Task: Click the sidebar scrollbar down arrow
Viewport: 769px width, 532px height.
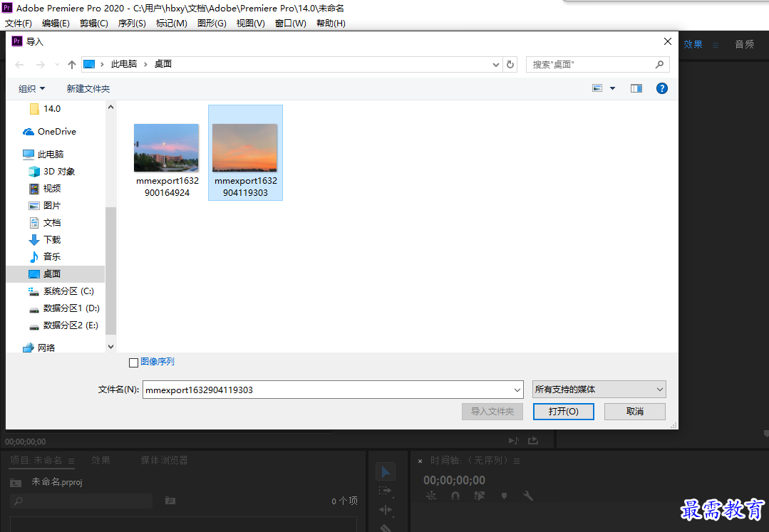Action: tap(111, 347)
